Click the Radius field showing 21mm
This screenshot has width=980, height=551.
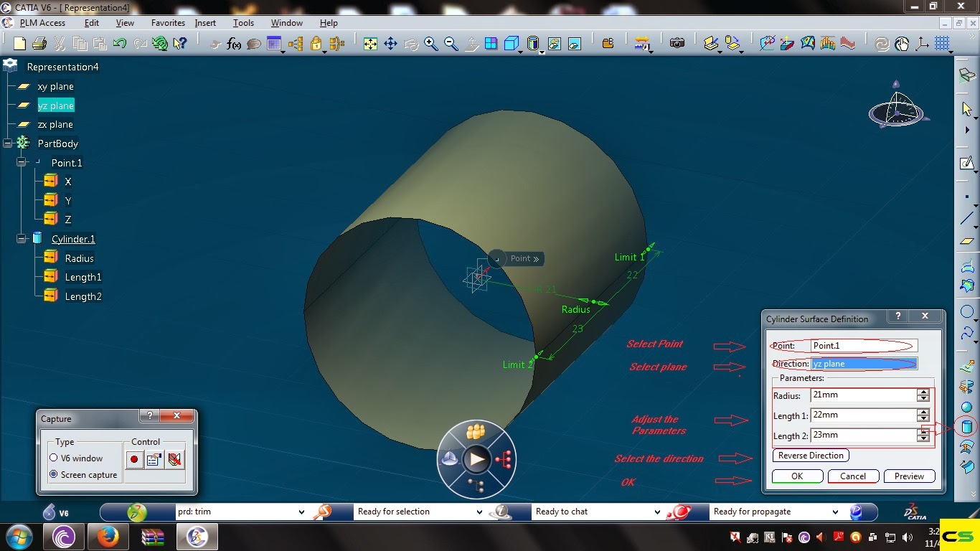pyautogui.click(x=864, y=395)
